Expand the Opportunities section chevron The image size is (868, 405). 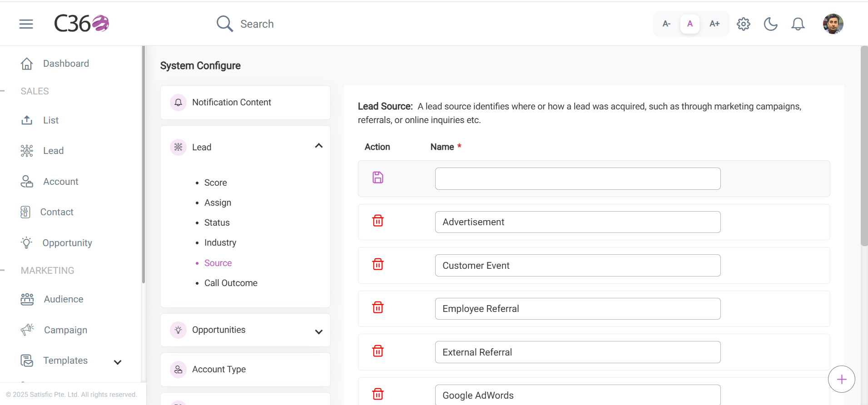click(319, 331)
